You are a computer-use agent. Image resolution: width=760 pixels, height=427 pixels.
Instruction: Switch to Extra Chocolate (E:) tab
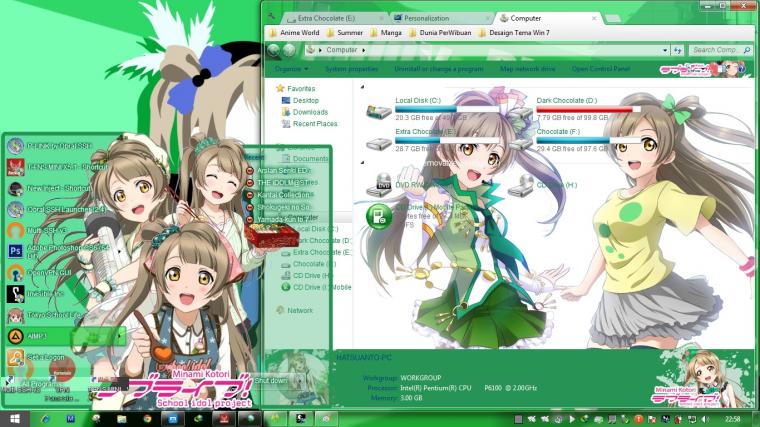click(334, 18)
